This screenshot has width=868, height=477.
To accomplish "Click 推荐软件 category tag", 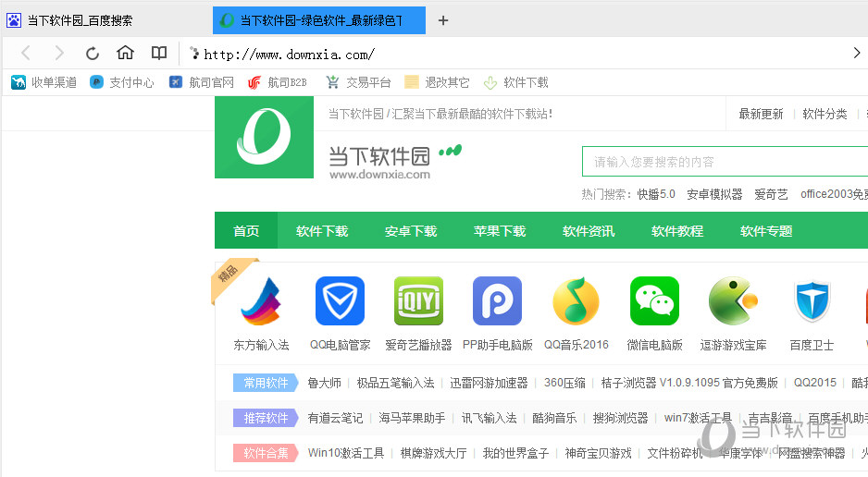I will pos(266,418).
